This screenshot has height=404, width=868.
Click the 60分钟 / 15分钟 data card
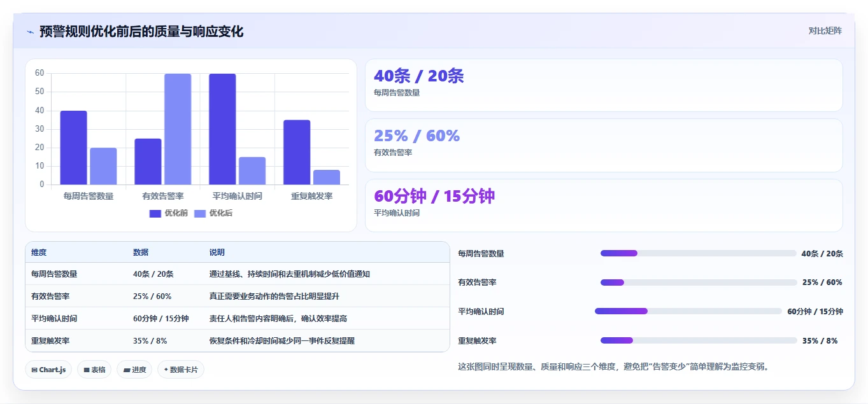604,205
